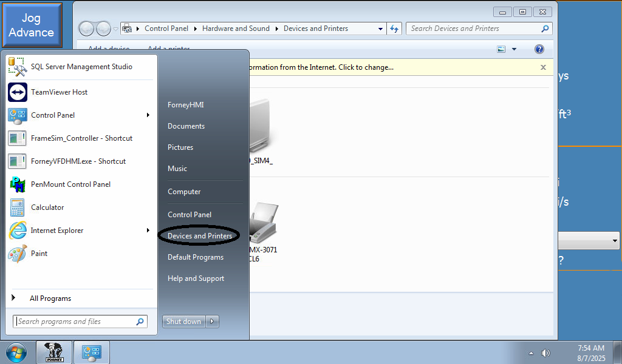This screenshot has height=364, width=622.
Task: Open the Forney app in taskbar
Action: [x=54, y=352]
